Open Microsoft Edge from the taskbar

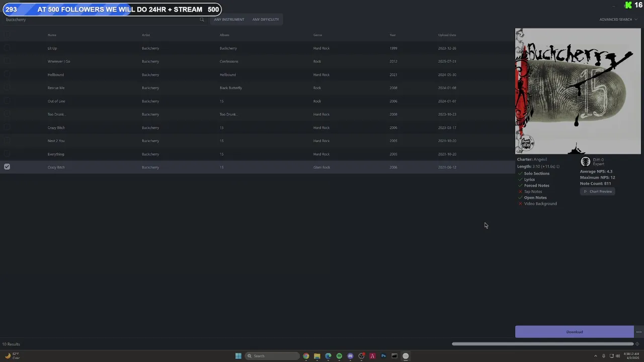pyautogui.click(x=328, y=356)
